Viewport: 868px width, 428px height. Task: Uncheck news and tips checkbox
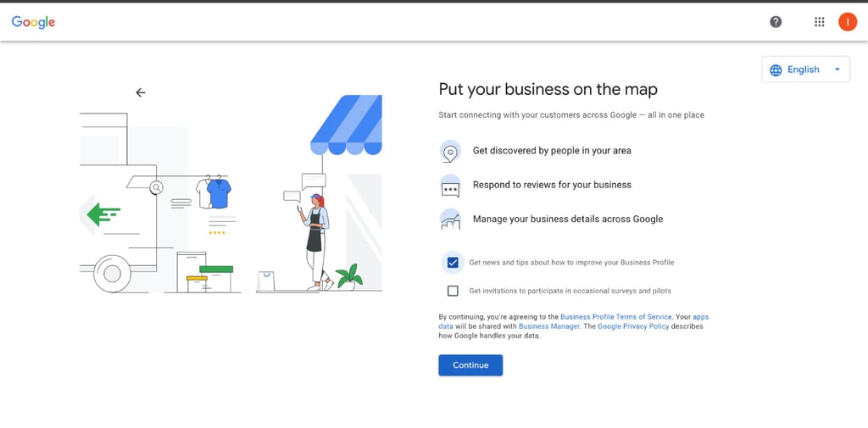coord(453,263)
